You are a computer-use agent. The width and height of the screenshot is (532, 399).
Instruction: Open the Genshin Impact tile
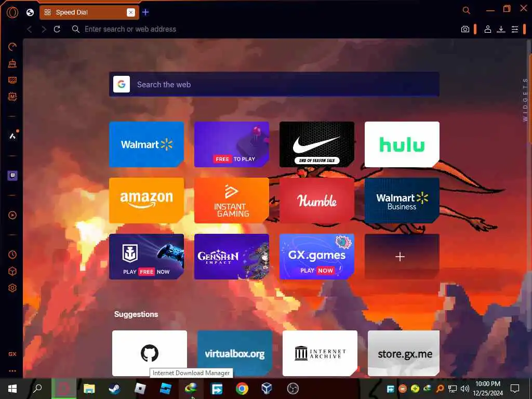(232, 257)
